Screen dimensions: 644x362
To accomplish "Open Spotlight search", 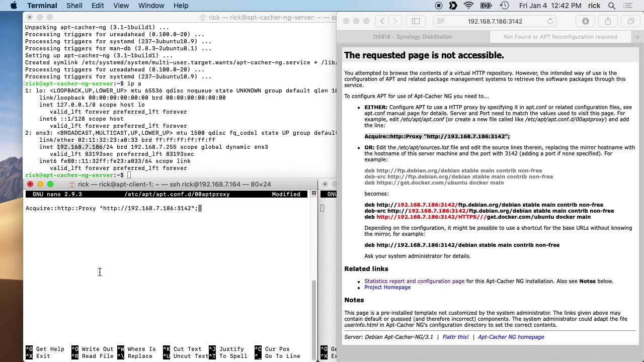I will 612,6.
